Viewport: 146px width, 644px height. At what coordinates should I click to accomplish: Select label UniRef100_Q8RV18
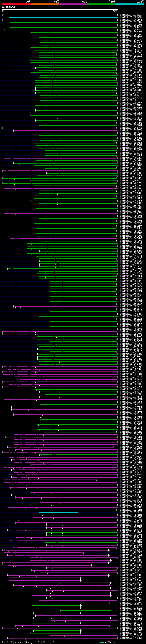(131, 95)
